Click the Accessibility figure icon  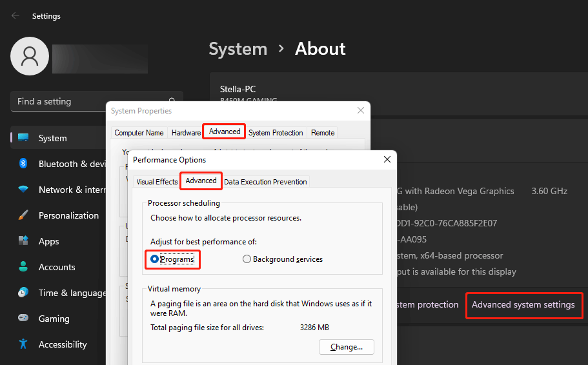pyautogui.click(x=23, y=344)
